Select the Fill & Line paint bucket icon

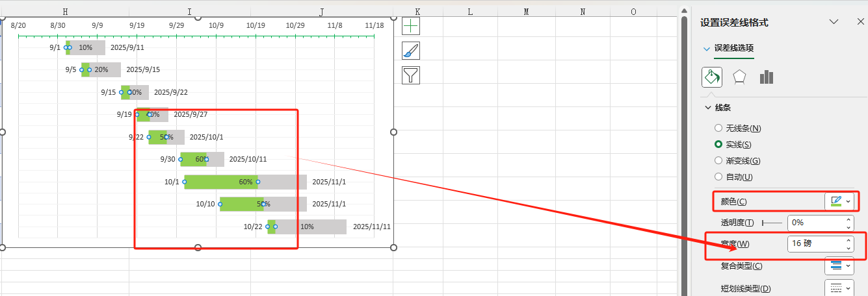tap(712, 77)
